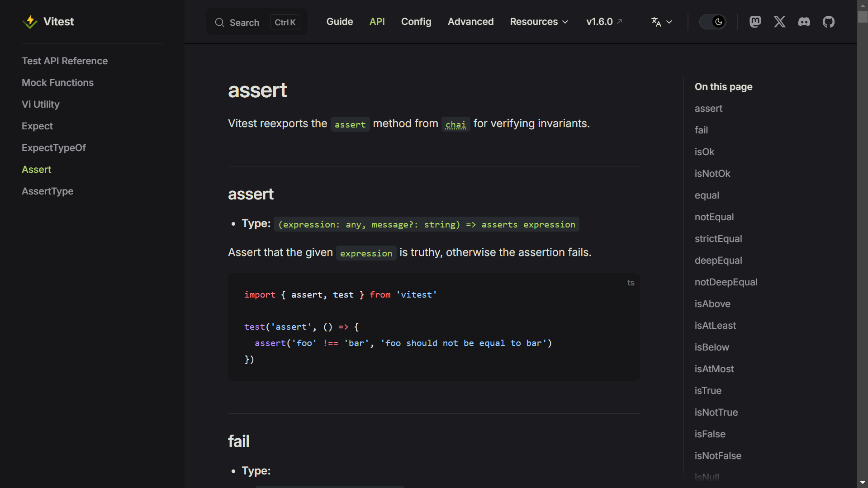Click the Vitest home title
The image size is (868, 488).
[58, 22]
